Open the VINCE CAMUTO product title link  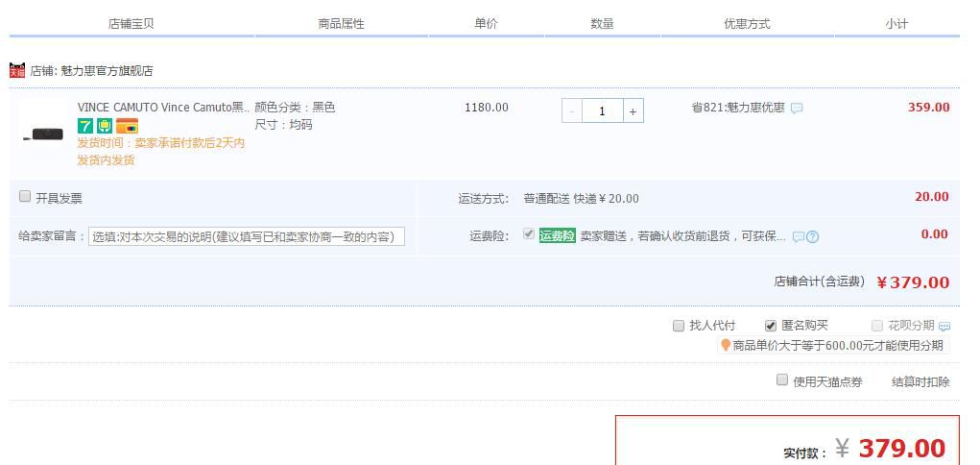[x=163, y=108]
